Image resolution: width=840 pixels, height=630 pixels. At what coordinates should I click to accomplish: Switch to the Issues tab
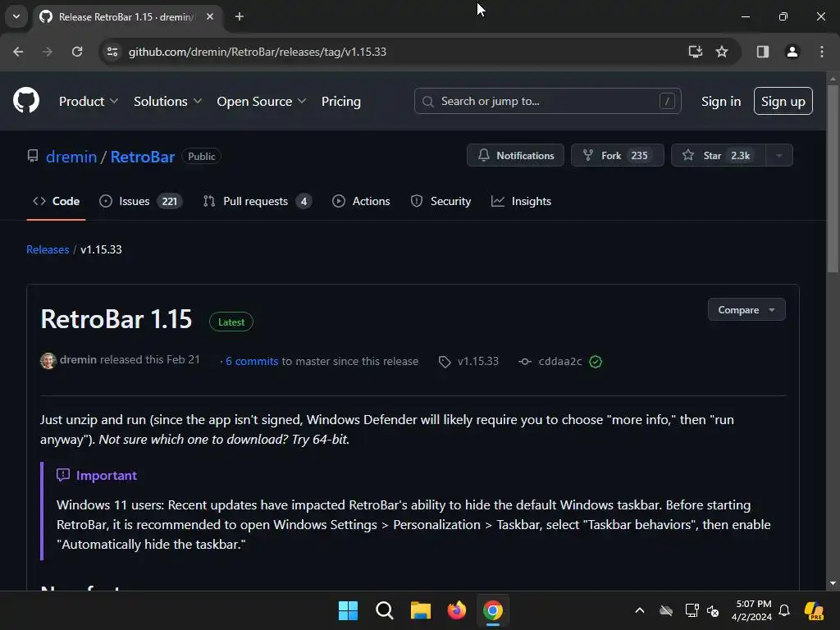coord(140,202)
